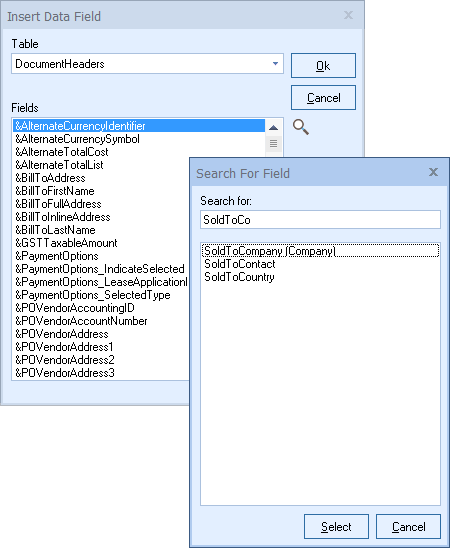Click the Select button

coord(336,526)
